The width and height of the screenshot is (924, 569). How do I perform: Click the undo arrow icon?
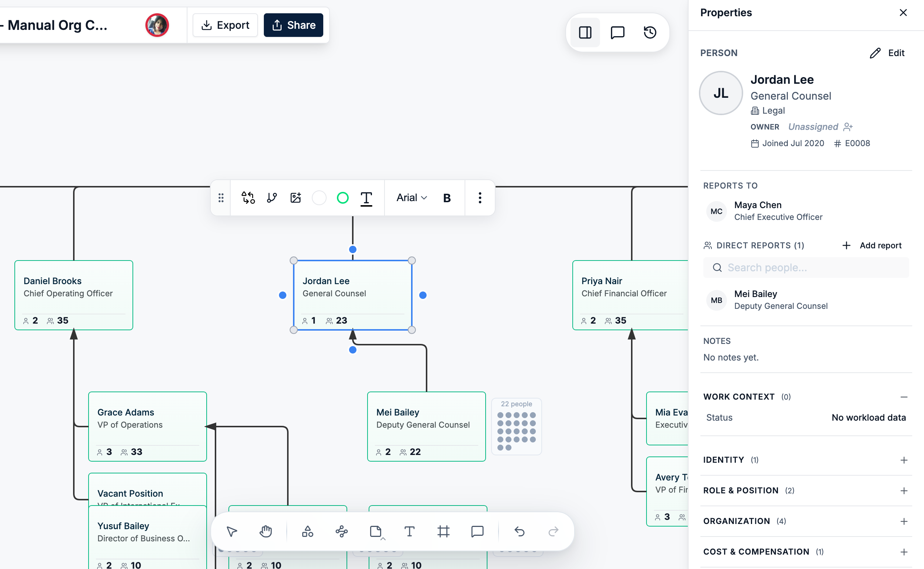pyautogui.click(x=519, y=531)
